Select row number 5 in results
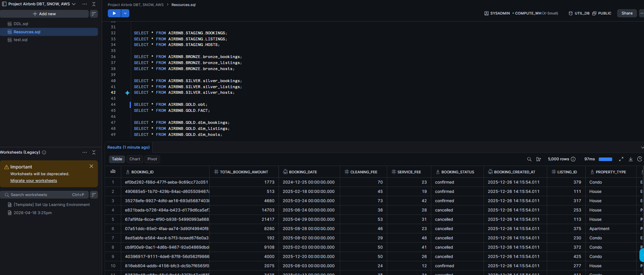This screenshot has height=275, width=644. tap(113, 219)
